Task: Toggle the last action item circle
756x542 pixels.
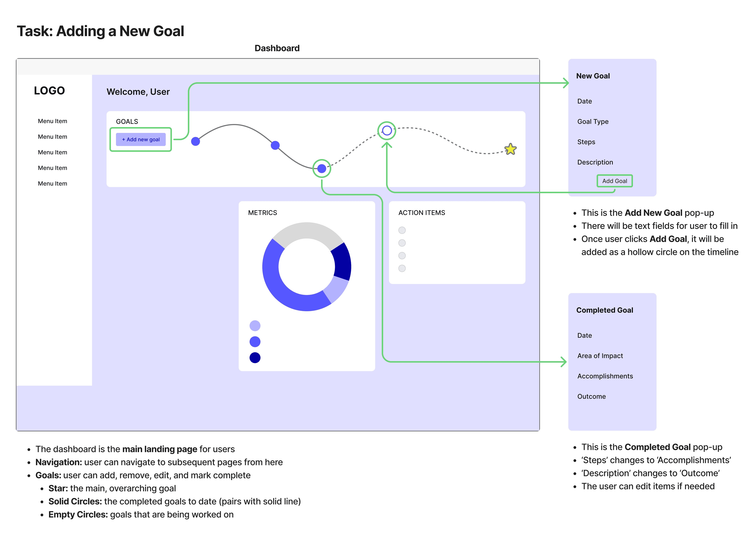Action: [402, 268]
